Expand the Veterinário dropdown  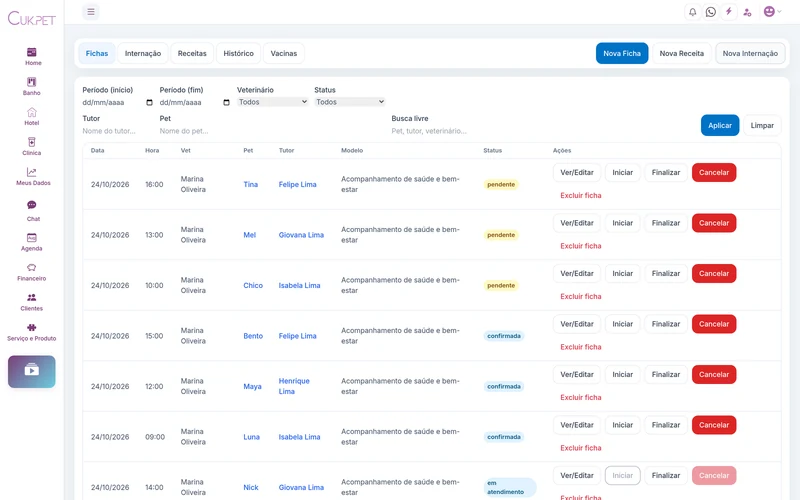272,102
